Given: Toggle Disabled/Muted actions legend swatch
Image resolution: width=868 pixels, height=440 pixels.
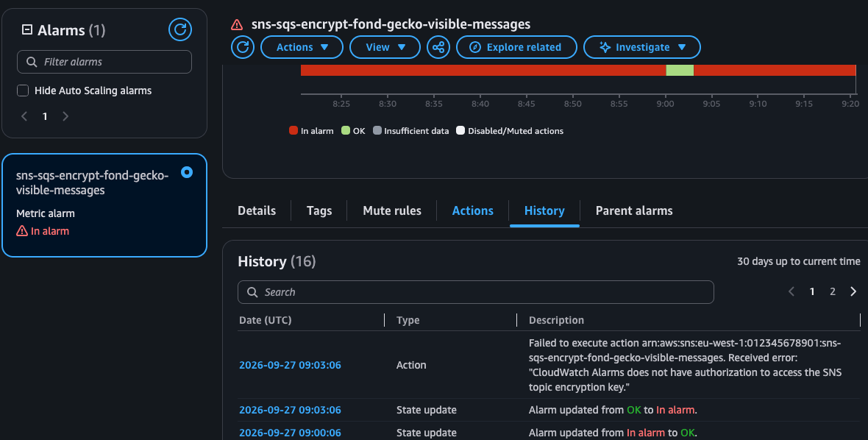Looking at the screenshot, I should [460, 131].
